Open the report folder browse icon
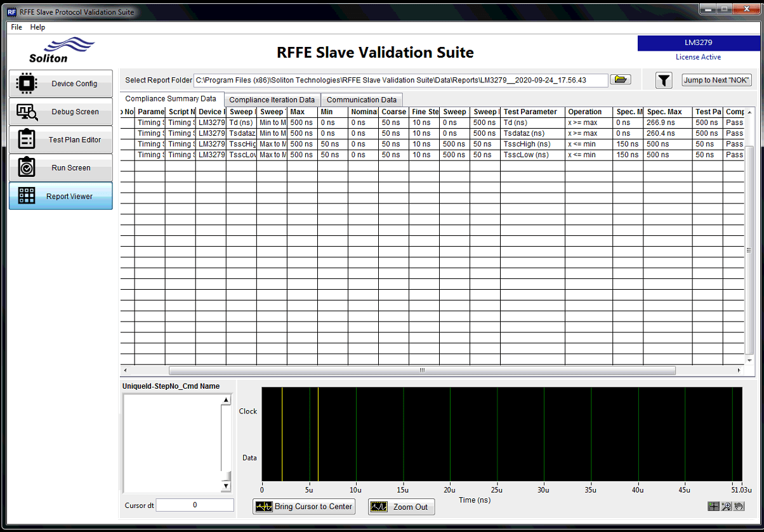 [620, 80]
